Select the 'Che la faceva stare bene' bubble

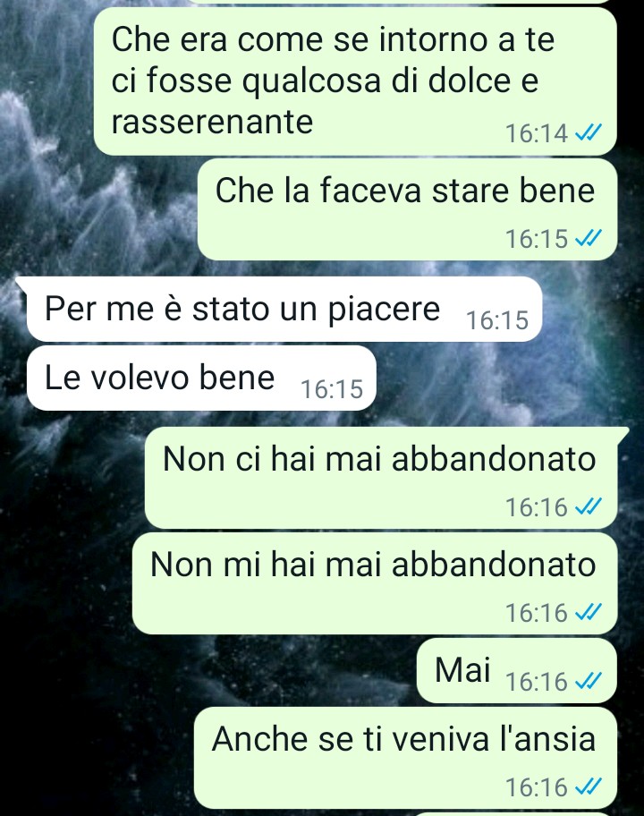(x=407, y=209)
